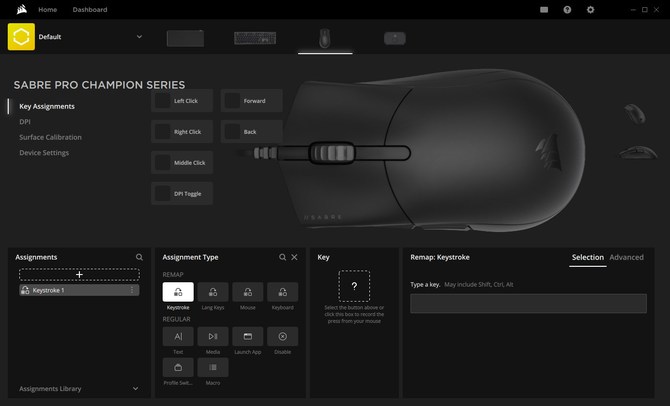Choose the Mouse remap type
Image resolution: width=670 pixels, height=406 pixels.
[x=248, y=292]
